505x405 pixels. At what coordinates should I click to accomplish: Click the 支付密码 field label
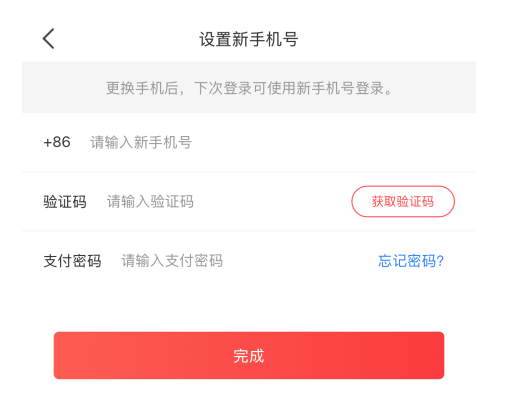(72, 261)
